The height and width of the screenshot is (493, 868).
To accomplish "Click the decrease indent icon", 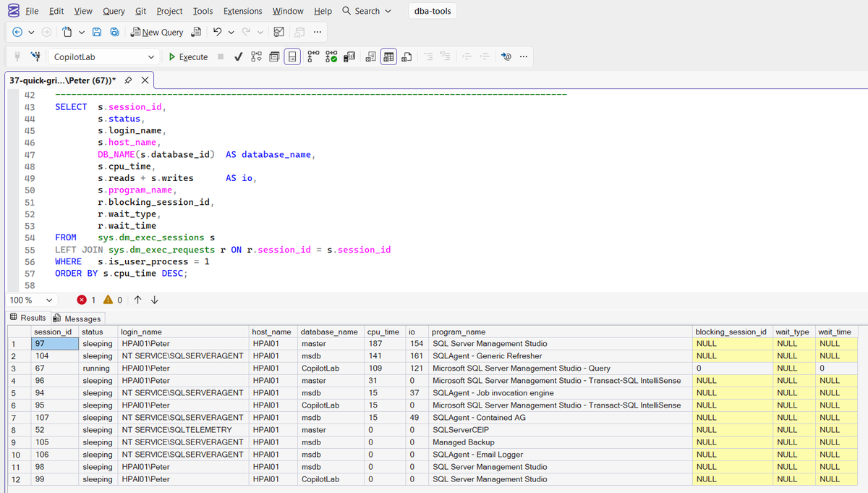I will (x=467, y=56).
